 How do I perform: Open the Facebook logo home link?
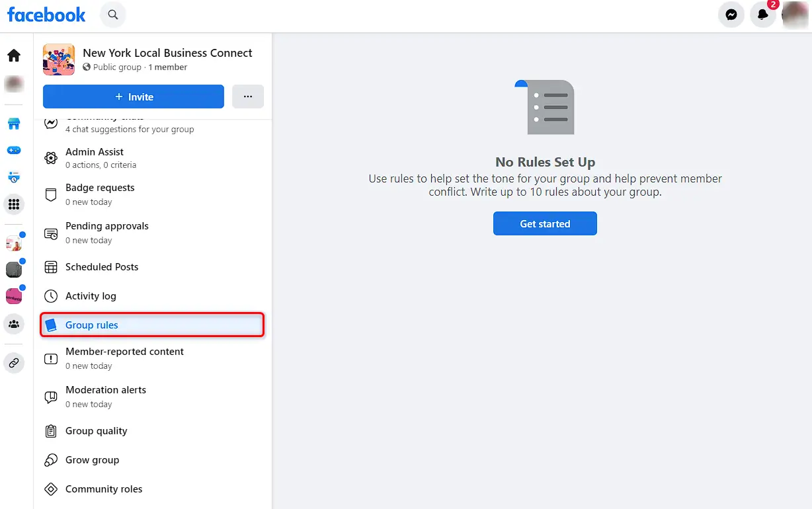[x=46, y=15]
